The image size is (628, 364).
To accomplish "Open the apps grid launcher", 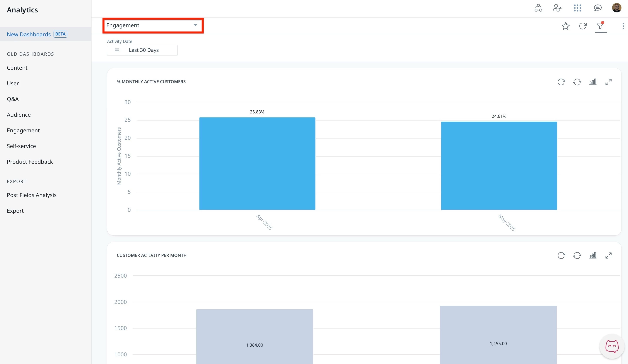I will pyautogui.click(x=577, y=8).
